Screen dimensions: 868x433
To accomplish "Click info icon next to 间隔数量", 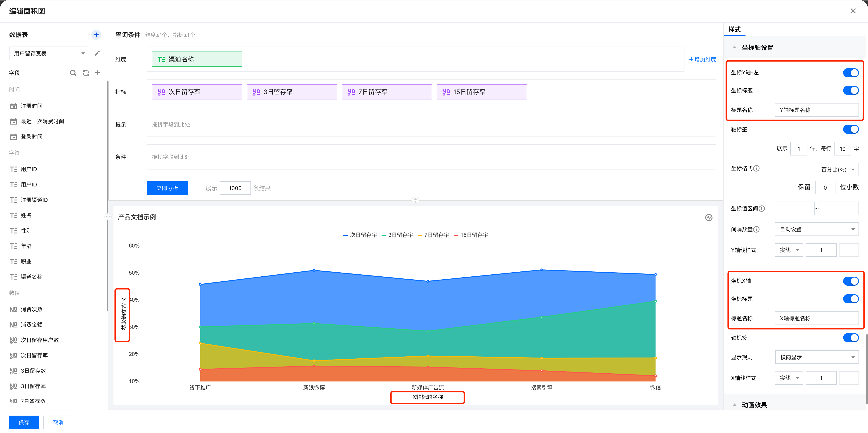I will pos(757,229).
